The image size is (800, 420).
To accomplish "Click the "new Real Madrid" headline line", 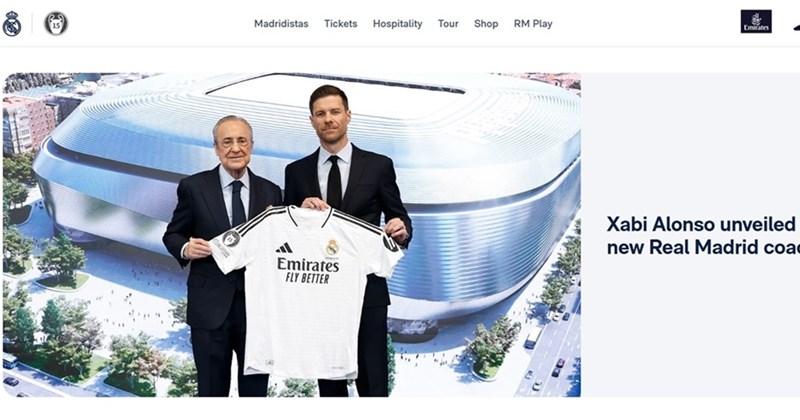I will click(684, 248).
